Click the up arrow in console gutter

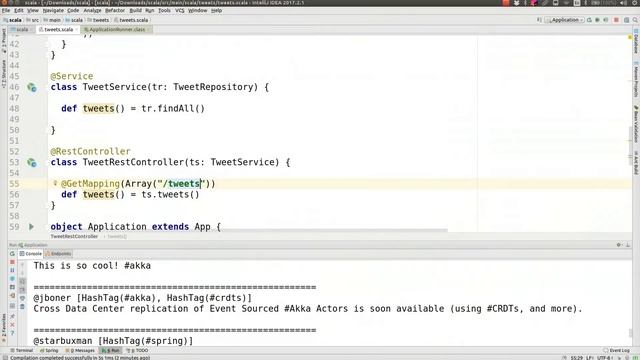22,265
